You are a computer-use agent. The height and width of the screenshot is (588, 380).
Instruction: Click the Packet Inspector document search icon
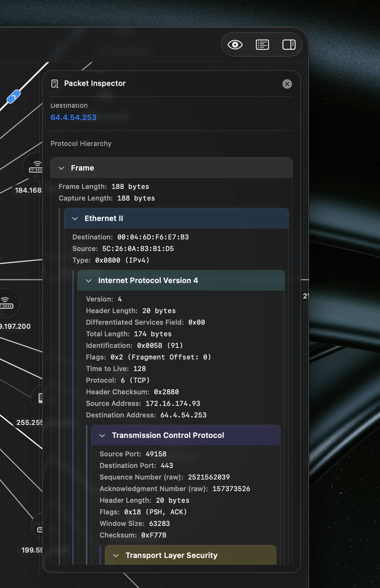click(x=55, y=84)
